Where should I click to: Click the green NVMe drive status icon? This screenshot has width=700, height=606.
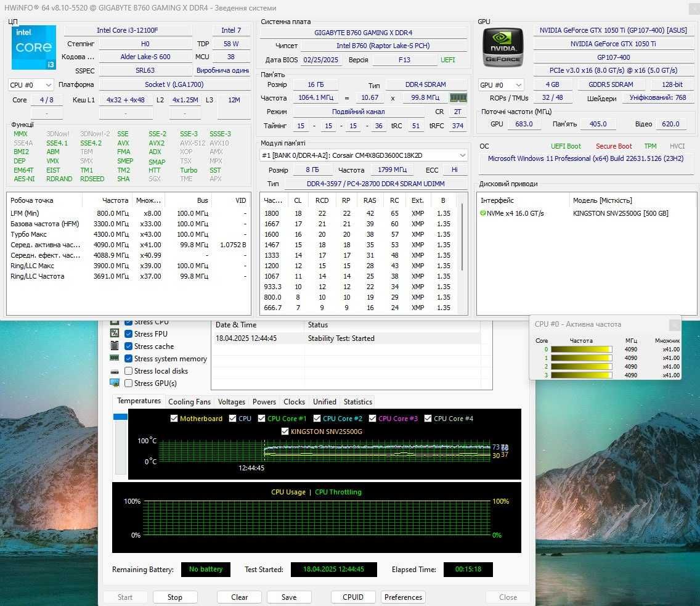[482, 213]
